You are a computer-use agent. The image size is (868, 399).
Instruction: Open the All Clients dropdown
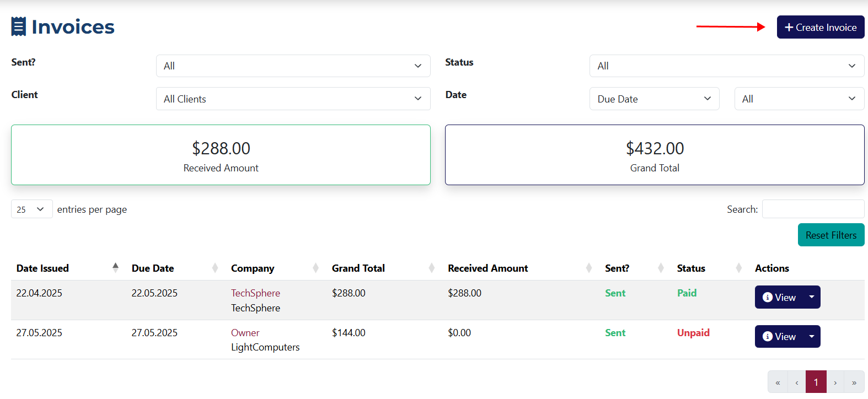[293, 99]
